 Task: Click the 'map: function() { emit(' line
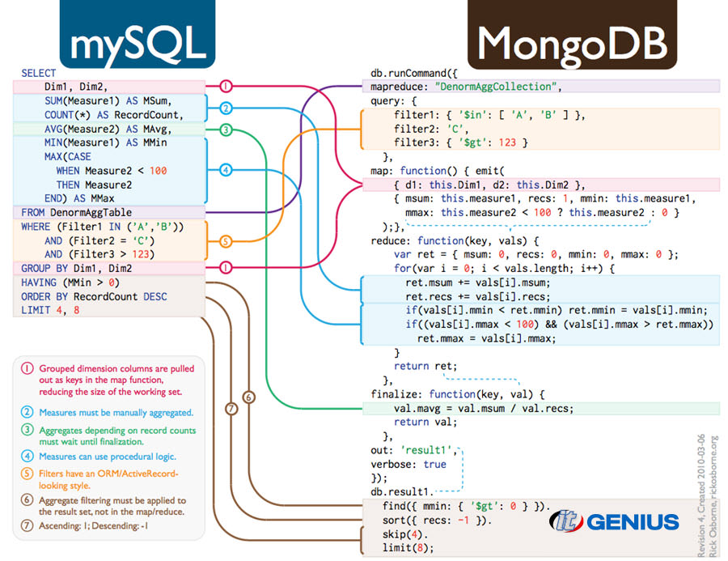(438, 171)
